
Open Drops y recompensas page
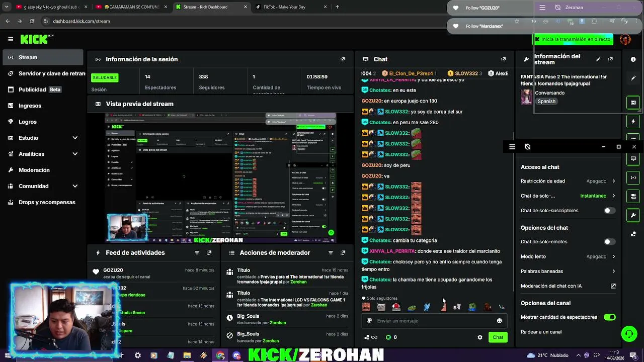coord(43,202)
